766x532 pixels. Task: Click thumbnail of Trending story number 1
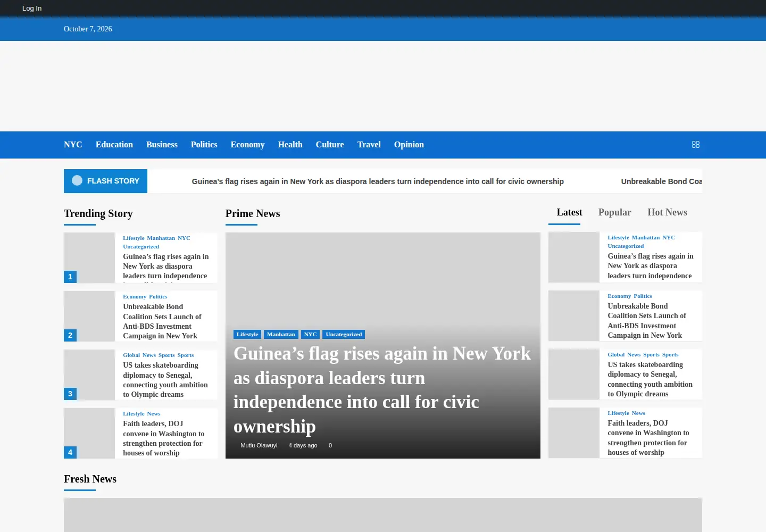tap(89, 257)
